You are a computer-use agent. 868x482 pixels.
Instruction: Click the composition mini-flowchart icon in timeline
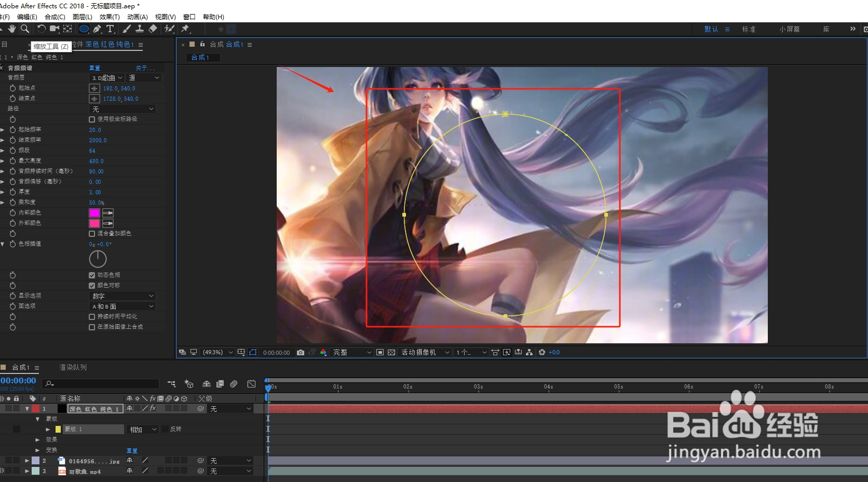pyautogui.click(x=171, y=384)
